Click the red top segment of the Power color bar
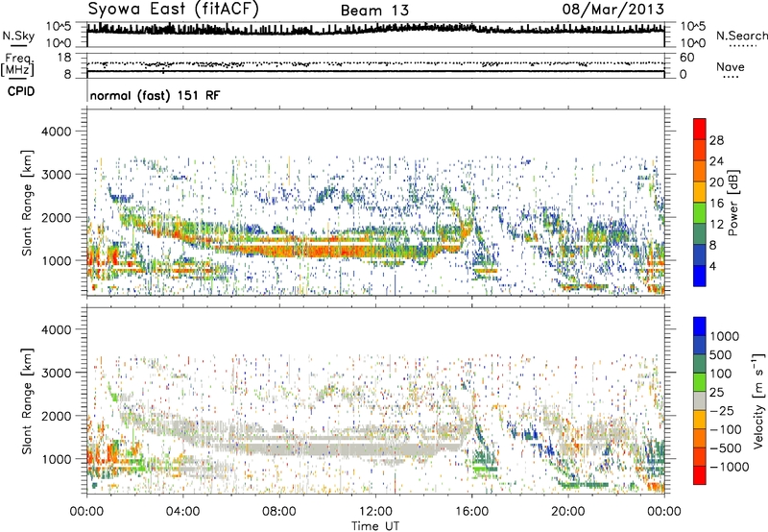The height and width of the screenshot is (532, 768). [x=700, y=129]
